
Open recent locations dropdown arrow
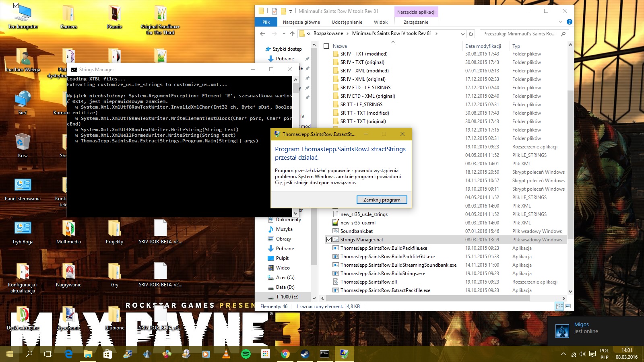tap(284, 34)
